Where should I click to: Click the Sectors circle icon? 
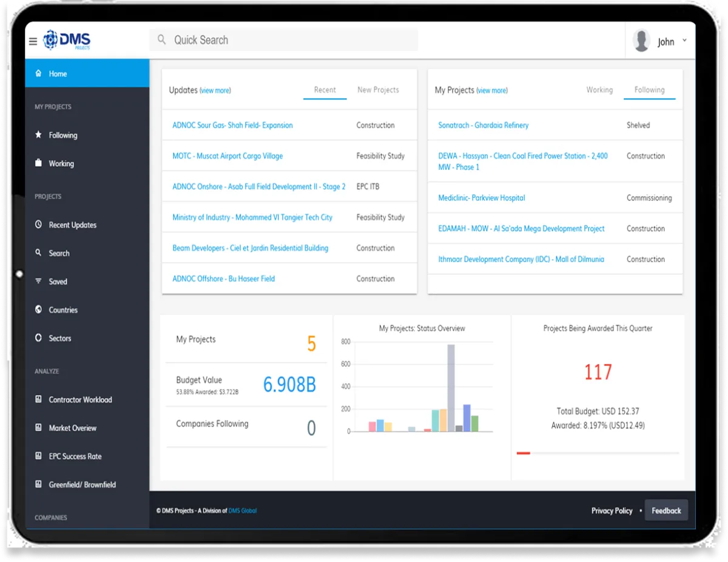pos(39,337)
